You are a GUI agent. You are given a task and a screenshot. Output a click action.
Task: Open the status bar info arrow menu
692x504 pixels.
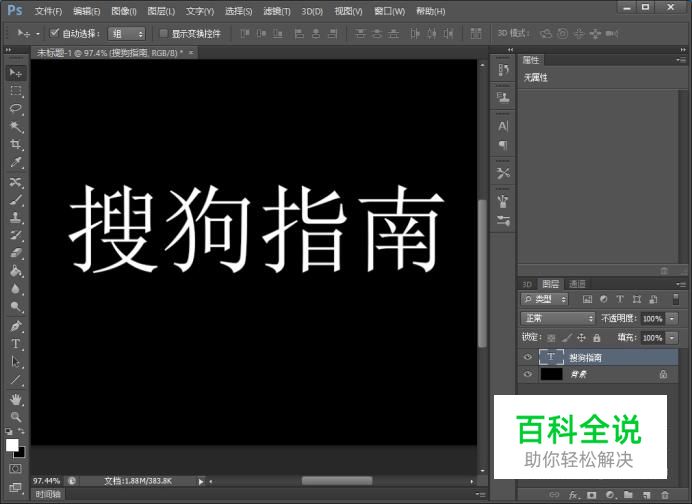coord(201,481)
